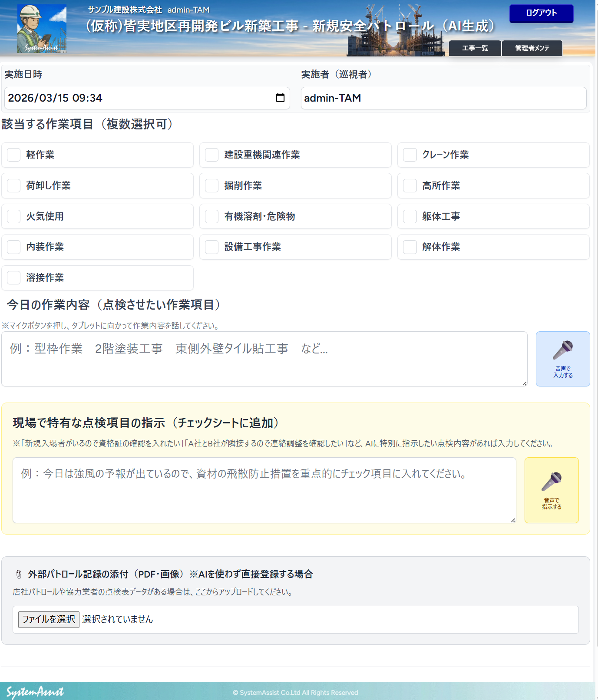Tick the 溶接作業 checkbox
This screenshot has height=700, width=598.
(x=14, y=278)
